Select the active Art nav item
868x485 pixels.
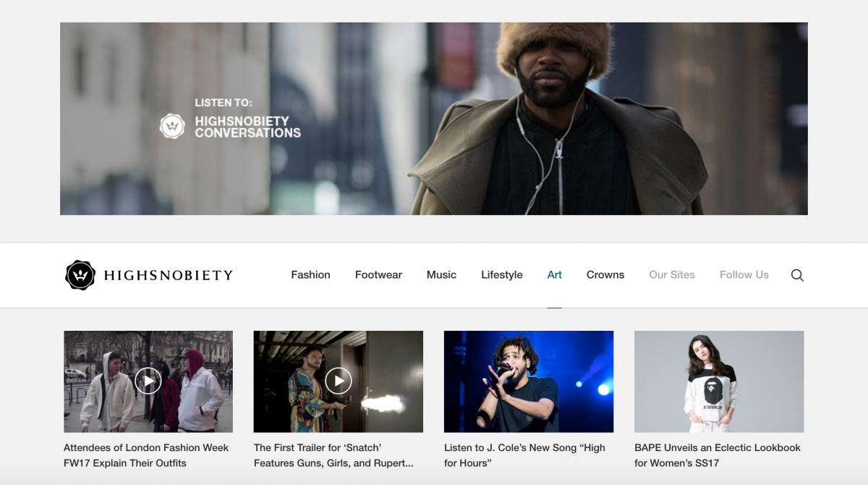[555, 275]
